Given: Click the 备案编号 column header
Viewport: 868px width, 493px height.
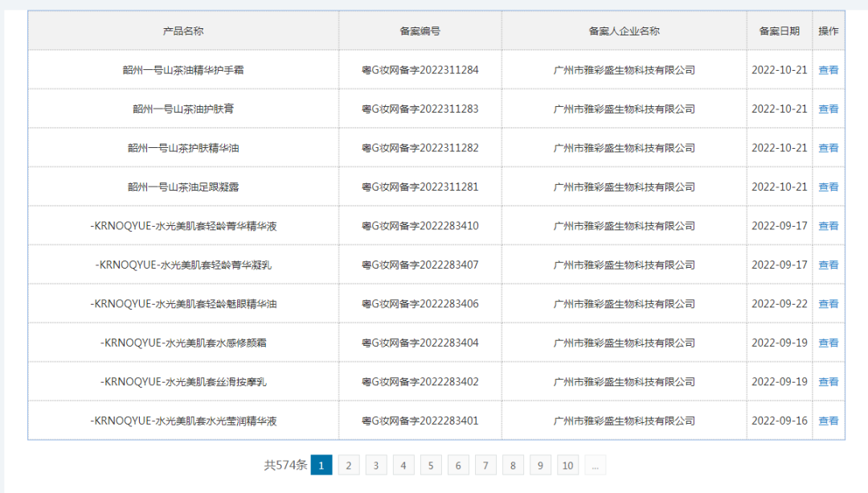Looking at the screenshot, I should (x=420, y=31).
